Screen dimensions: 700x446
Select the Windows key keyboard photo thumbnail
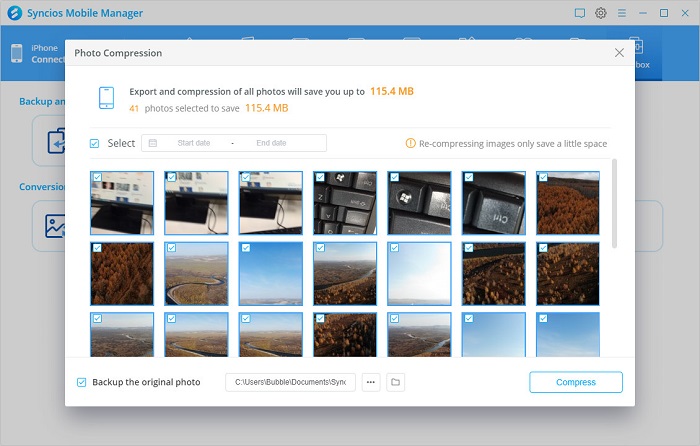[x=419, y=203]
